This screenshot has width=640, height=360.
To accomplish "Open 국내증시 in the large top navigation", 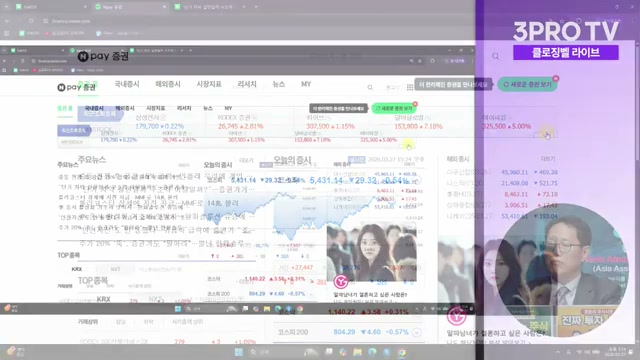I will tap(127, 84).
